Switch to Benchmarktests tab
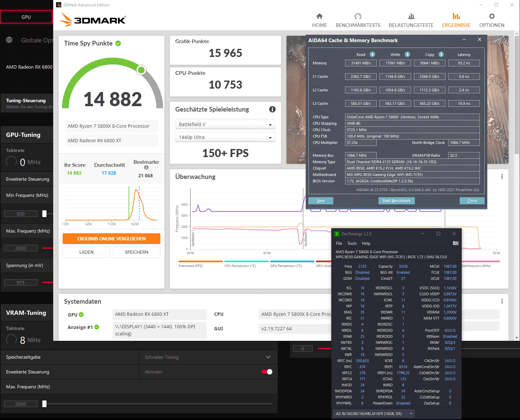520x420 pixels. (358, 21)
